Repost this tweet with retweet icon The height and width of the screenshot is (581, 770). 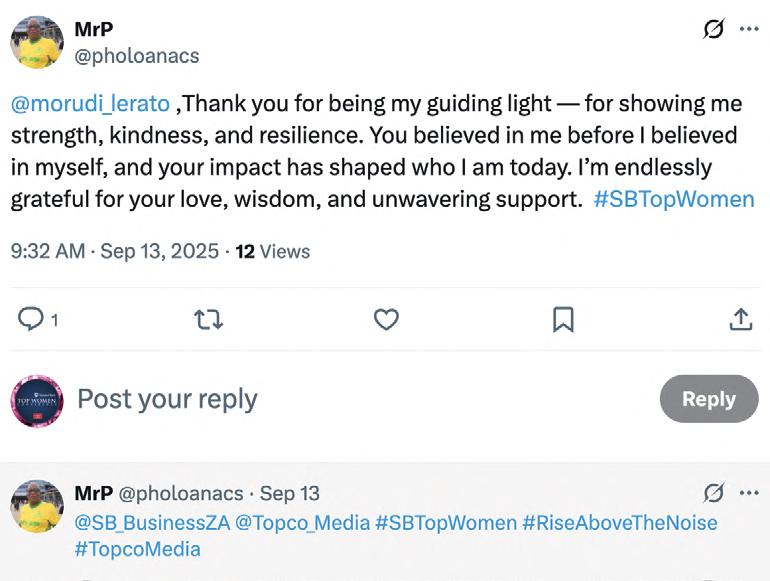208,319
